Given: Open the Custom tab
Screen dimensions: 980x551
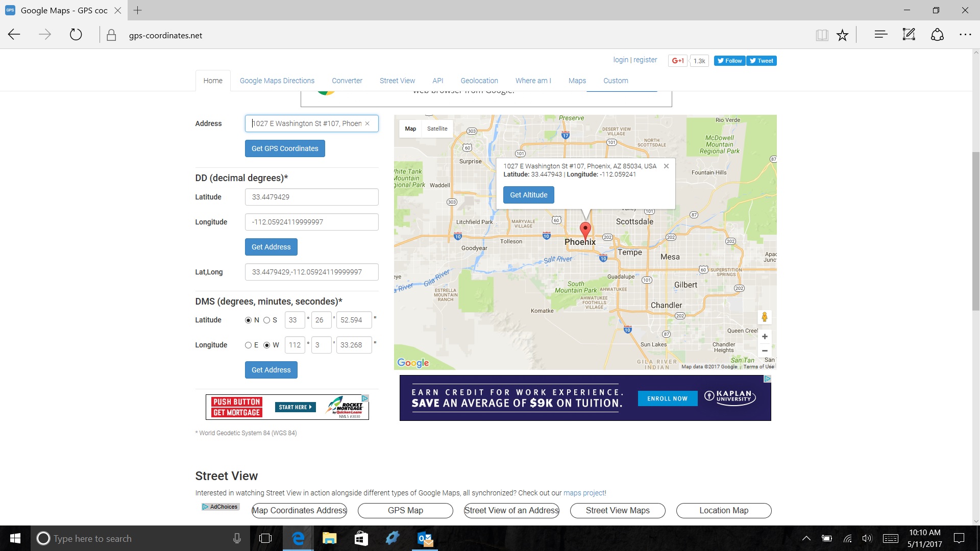Looking at the screenshot, I should 616,81.
